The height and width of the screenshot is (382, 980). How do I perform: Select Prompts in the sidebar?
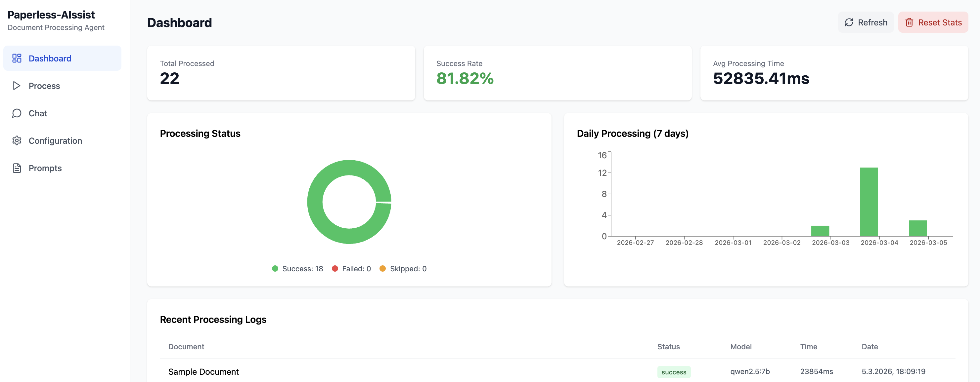click(x=45, y=168)
